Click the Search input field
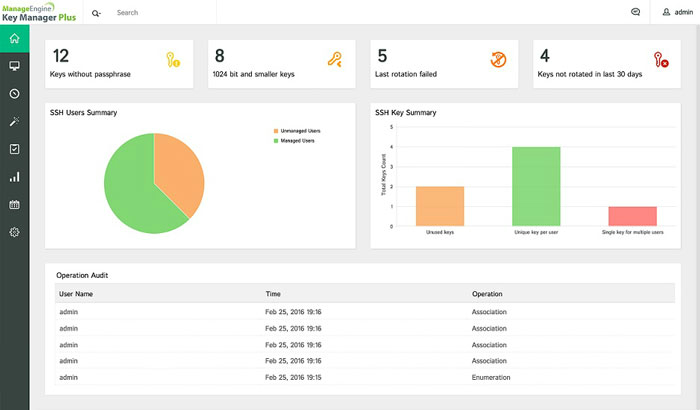Screen dimensions: 700x410 pos(160,13)
